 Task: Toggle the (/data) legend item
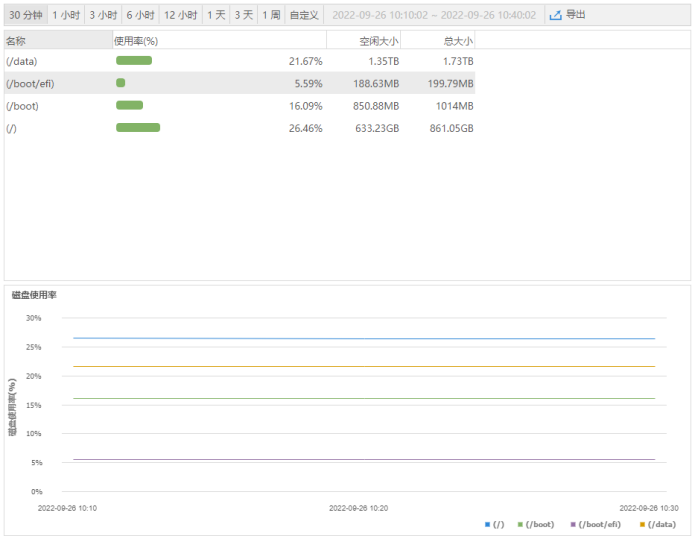coord(657,524)
